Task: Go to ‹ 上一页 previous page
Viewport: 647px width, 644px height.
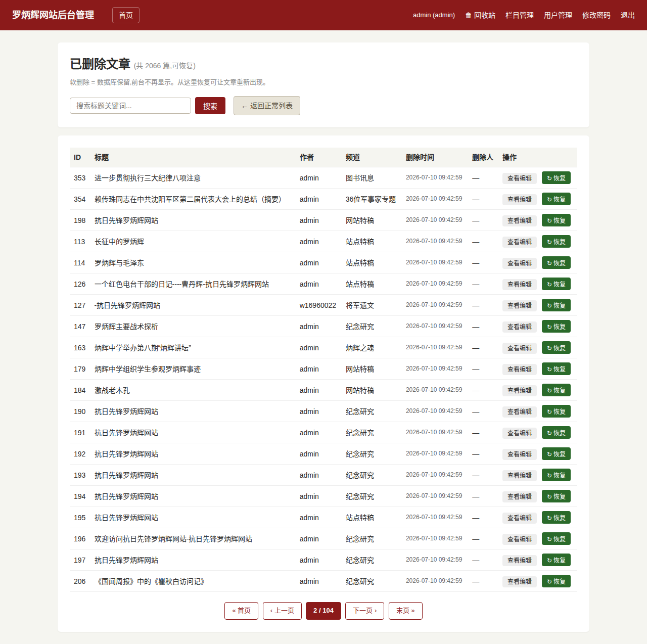Action: pos(282,611)
